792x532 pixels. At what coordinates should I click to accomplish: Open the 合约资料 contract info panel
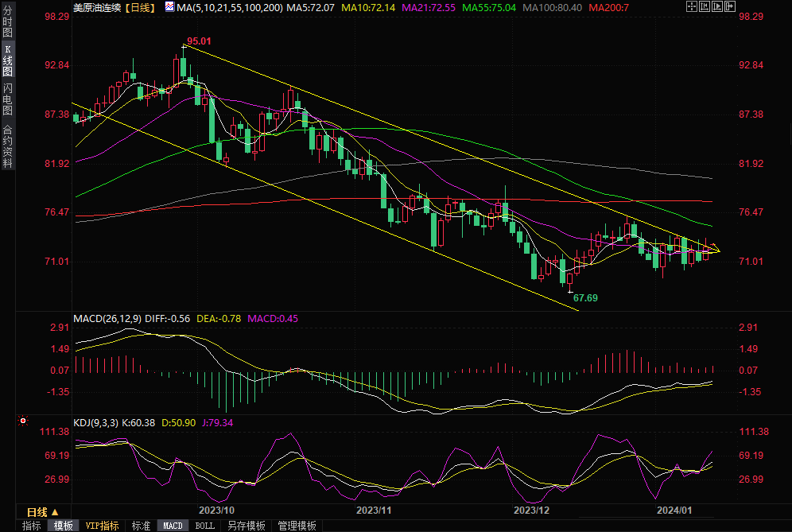coord(7,146)
